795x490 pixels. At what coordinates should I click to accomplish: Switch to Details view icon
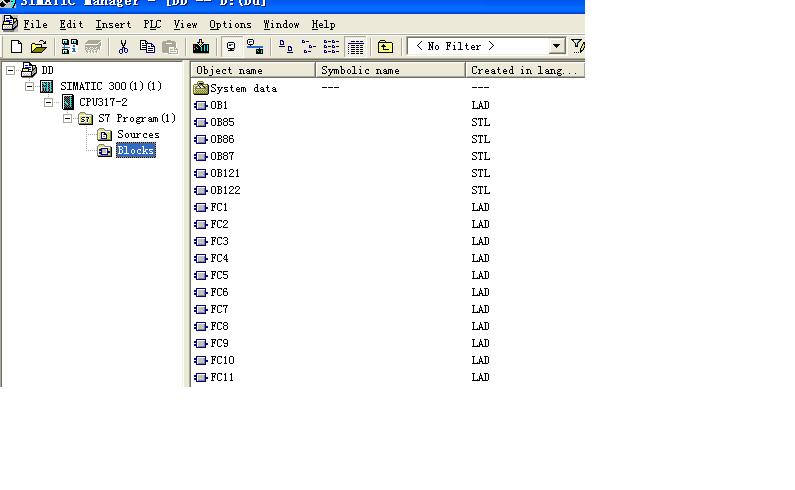[355, 47]
